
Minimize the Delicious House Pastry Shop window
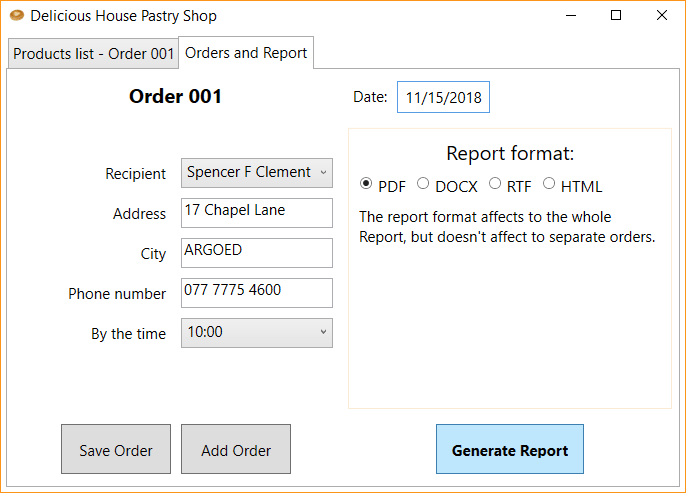point(571,16)
